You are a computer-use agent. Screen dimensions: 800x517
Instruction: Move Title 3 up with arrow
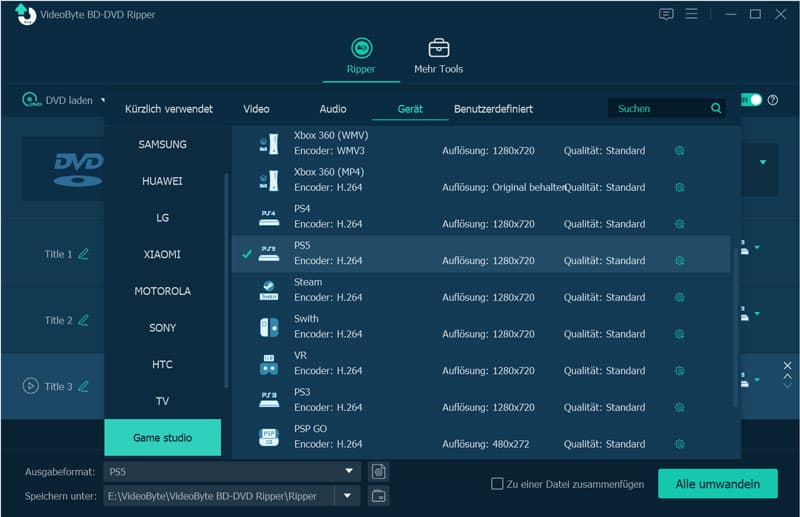(787, 376)
